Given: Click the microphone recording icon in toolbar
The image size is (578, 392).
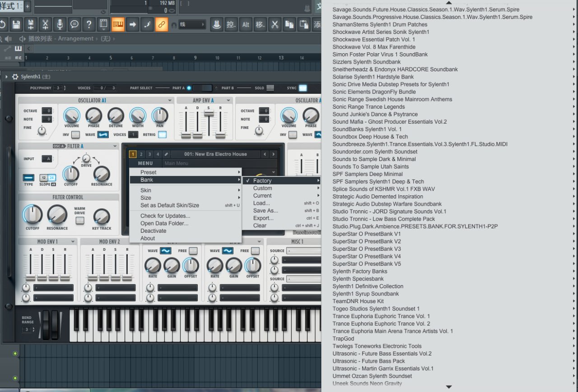Looking at the screenshot, I should click(x=59, y=24).
